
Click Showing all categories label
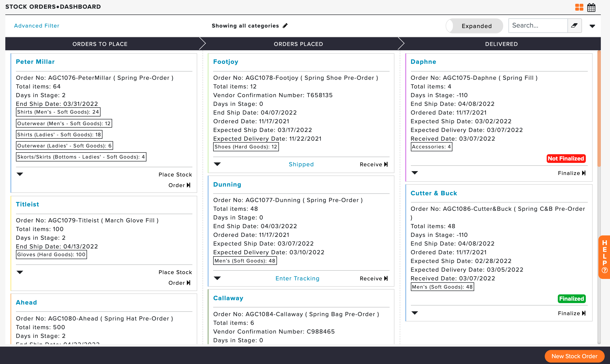click(x=245, y=26)
